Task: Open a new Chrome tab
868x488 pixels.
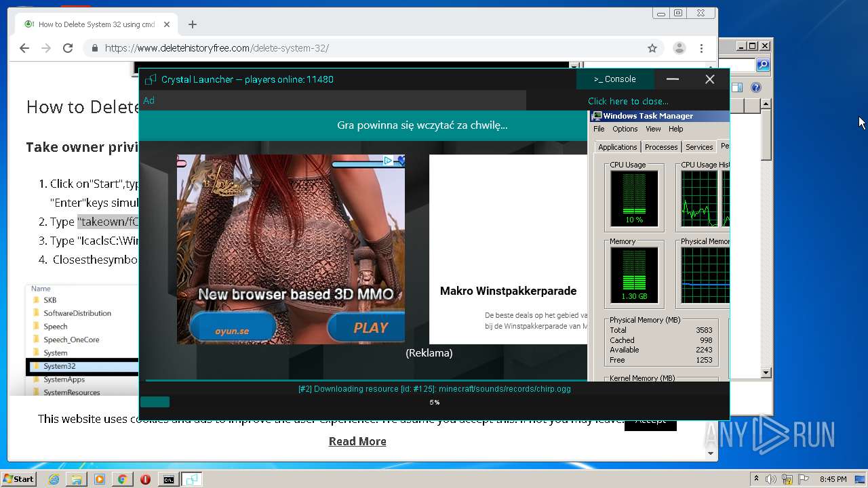Action: tap(193, 24)
